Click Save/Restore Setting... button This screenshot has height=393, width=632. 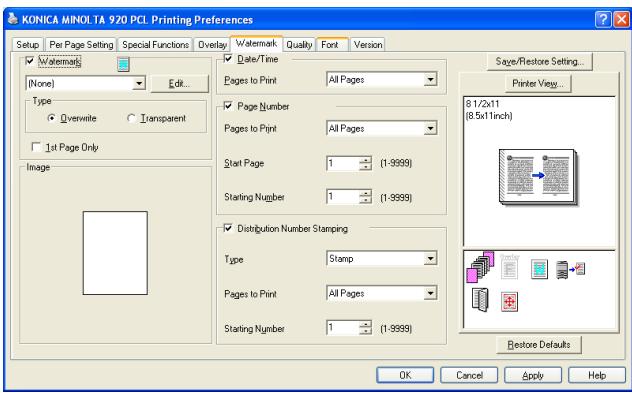click(x=540, y=61)
